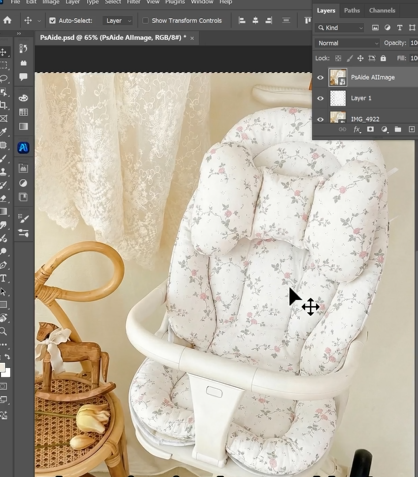Set the background color swatch
Screen dimensions: 418x477
7,373
